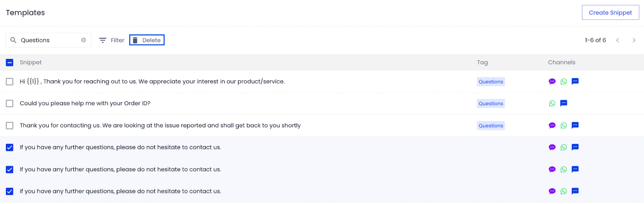Open the Filter options

click(112, 40)
